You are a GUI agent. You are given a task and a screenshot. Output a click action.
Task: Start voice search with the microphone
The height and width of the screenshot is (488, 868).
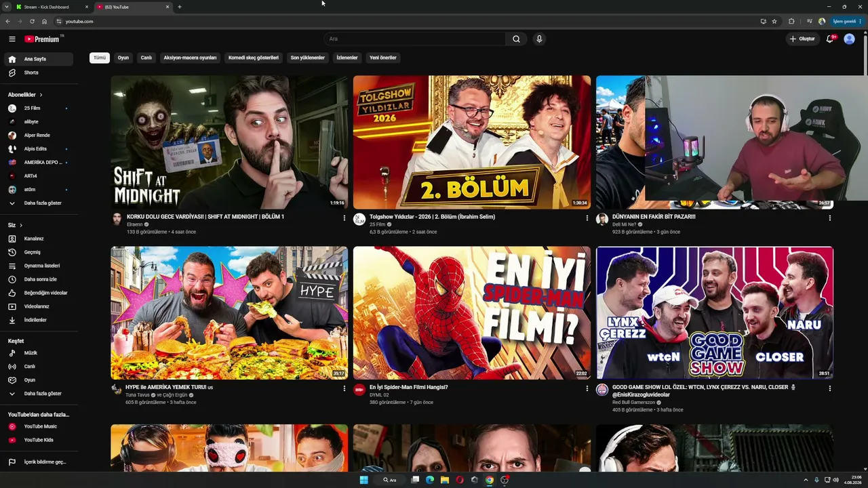539,39
